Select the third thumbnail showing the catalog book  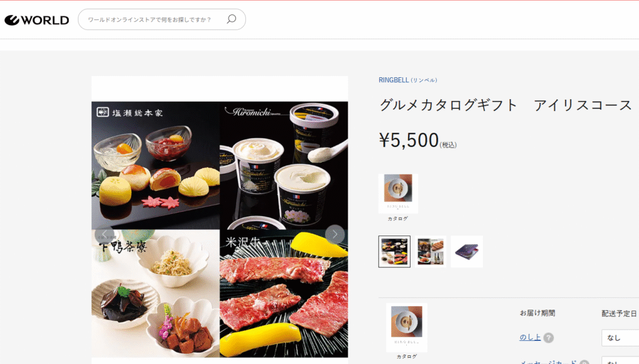[467, 252]
